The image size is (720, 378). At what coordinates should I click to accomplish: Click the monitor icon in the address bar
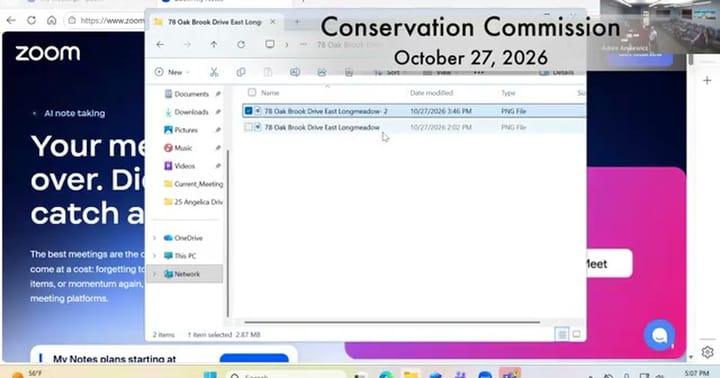270,44
